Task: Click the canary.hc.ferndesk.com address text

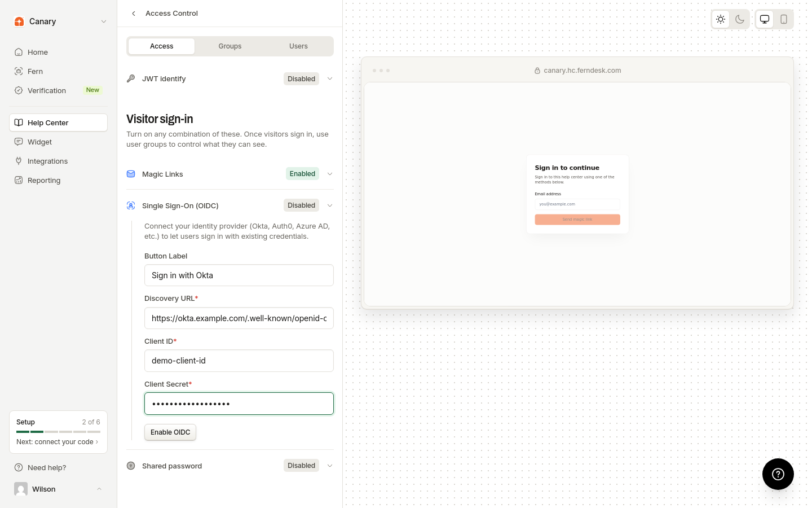Action: tap(582, 71)
